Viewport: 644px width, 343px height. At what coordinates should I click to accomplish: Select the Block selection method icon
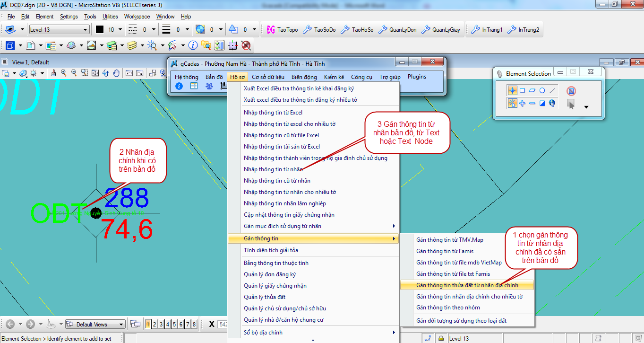[x=522, y=90]
